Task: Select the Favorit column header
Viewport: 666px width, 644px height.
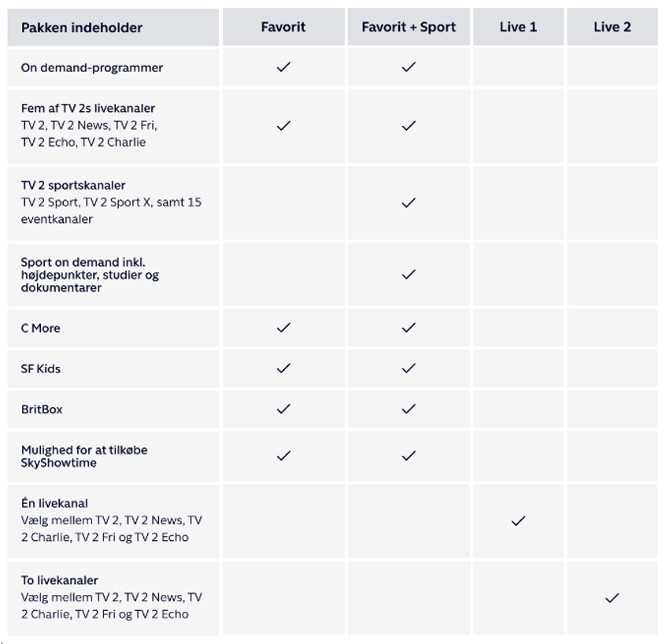Action: 283,27
